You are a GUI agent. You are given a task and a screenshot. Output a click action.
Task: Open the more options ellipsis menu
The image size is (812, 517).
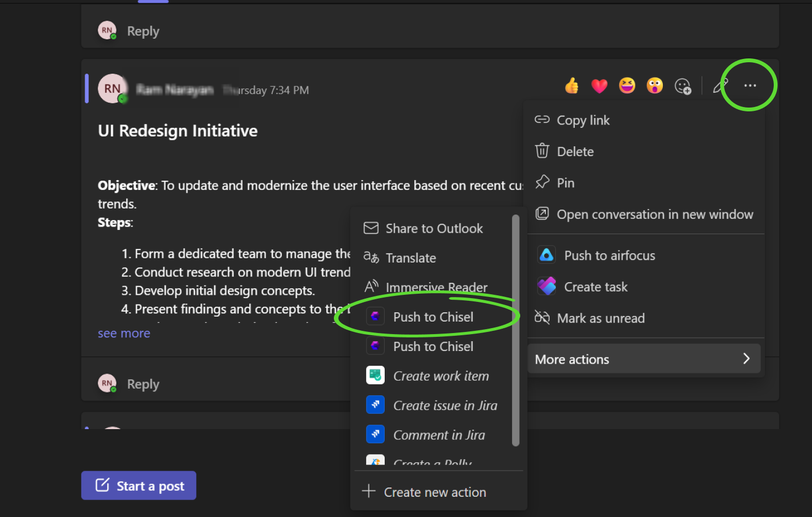tap(749, 85)
